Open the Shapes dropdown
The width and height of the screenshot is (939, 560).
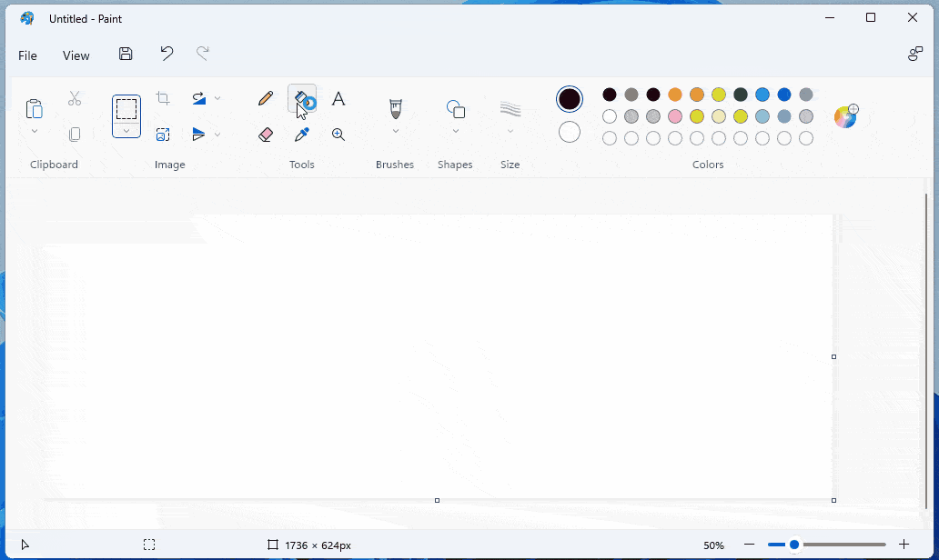(x=455, y=129)
